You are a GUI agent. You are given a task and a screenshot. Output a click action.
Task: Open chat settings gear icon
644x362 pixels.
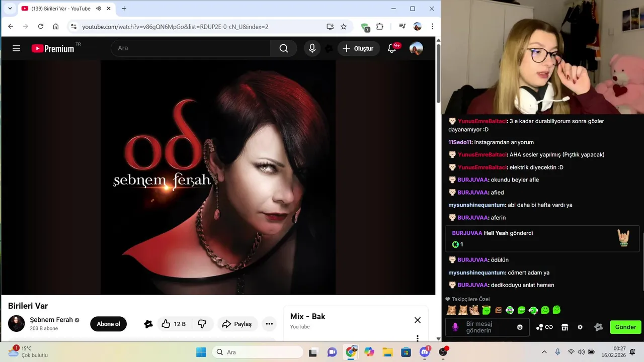pyautogui.click(x=580, y=327)
